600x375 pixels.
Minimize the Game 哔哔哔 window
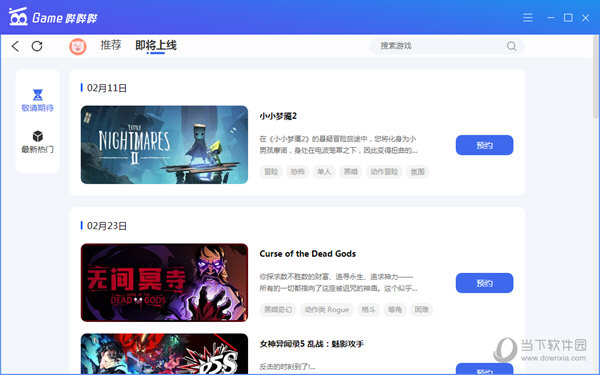(x=551, y=18)
